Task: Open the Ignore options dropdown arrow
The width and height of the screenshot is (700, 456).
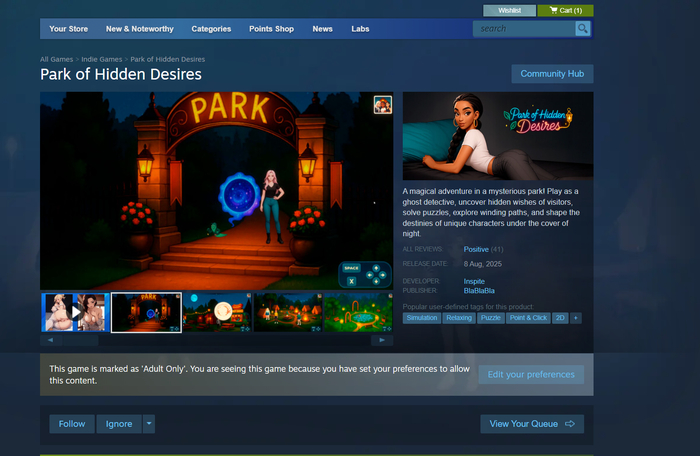Action: click(x=149, y=424)
